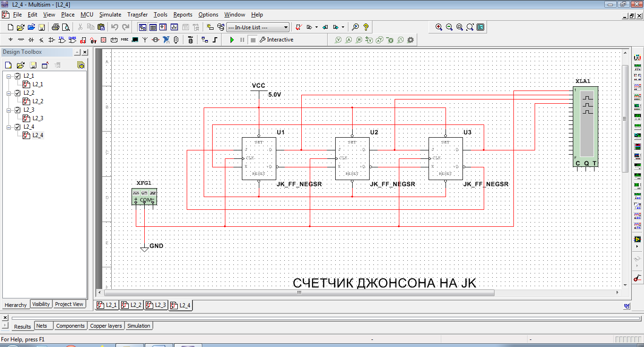Collapse the L2_2 tree node
Viewport: 644px width, 347px height.
[x=8, y=93]
